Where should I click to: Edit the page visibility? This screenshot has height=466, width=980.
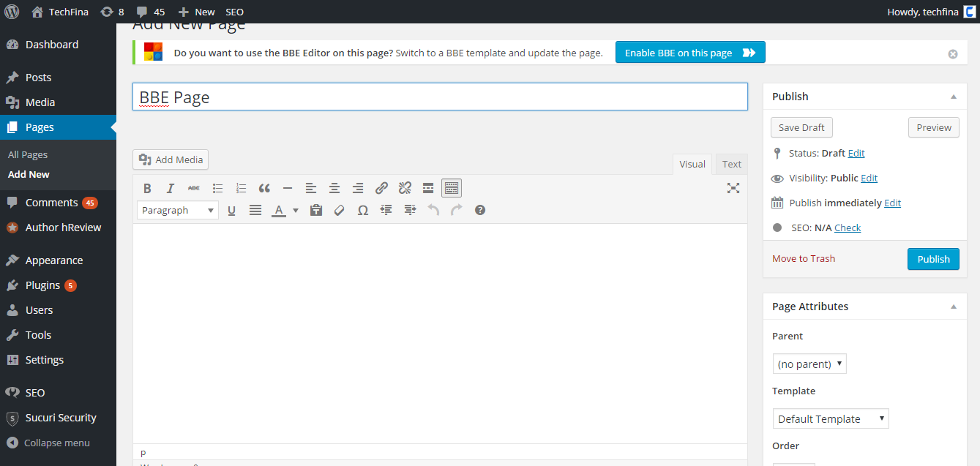pyautogui.click(x=869, y=178)
